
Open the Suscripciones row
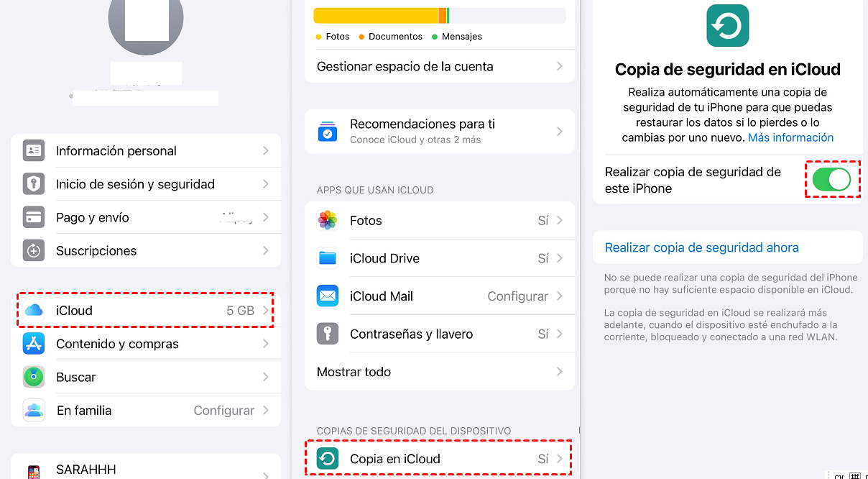(x=146, y=250)
